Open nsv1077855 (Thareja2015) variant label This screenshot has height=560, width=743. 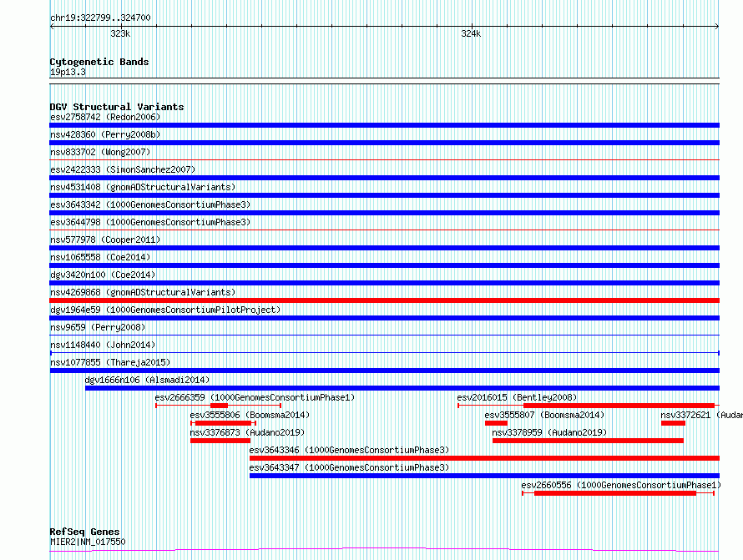pos(110,362)
